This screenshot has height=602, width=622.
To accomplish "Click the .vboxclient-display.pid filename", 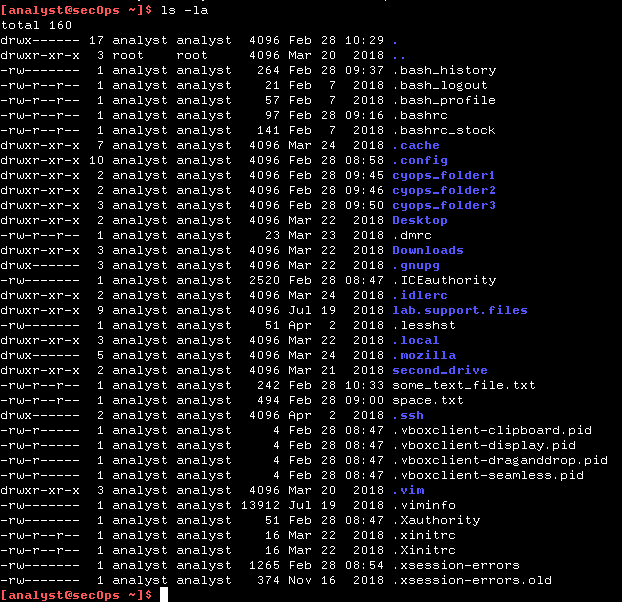I will 484,445.
